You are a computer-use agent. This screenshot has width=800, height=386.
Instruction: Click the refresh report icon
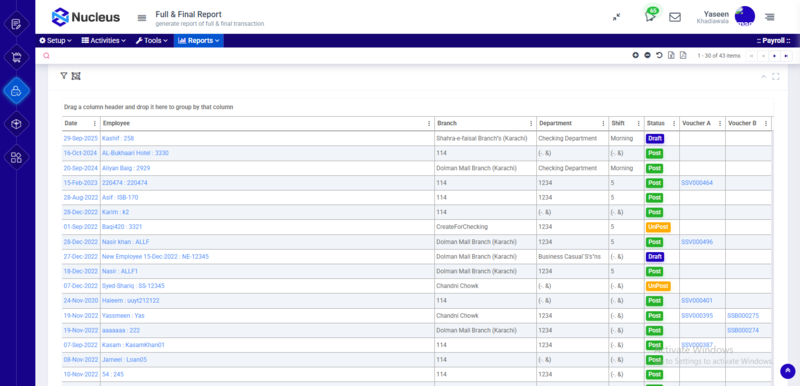point(659,56)
